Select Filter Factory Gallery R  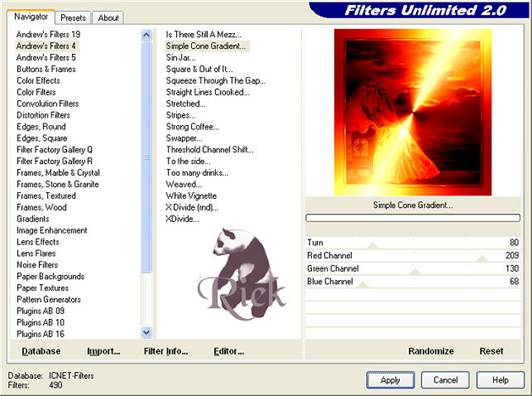(x=54, y=161)
